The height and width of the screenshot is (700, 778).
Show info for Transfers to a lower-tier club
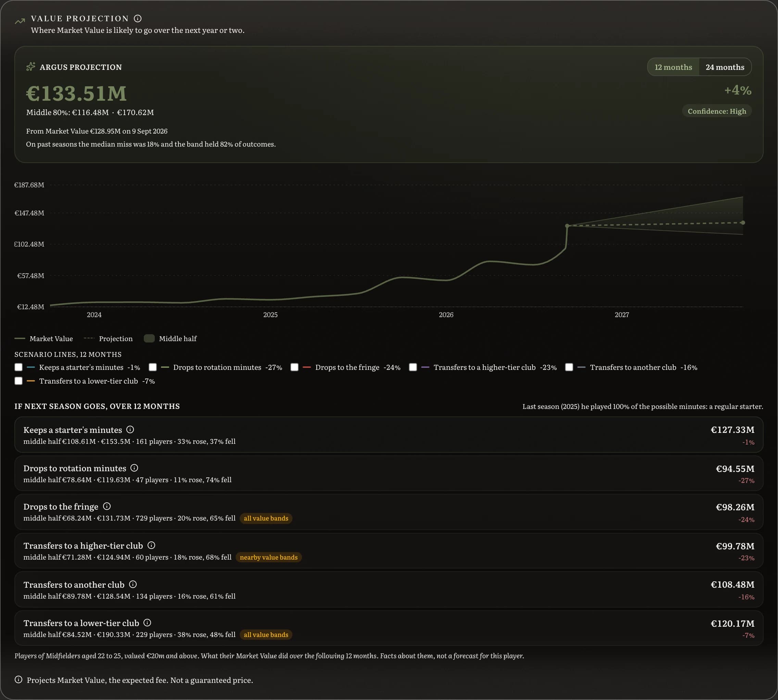coord(147,623)
